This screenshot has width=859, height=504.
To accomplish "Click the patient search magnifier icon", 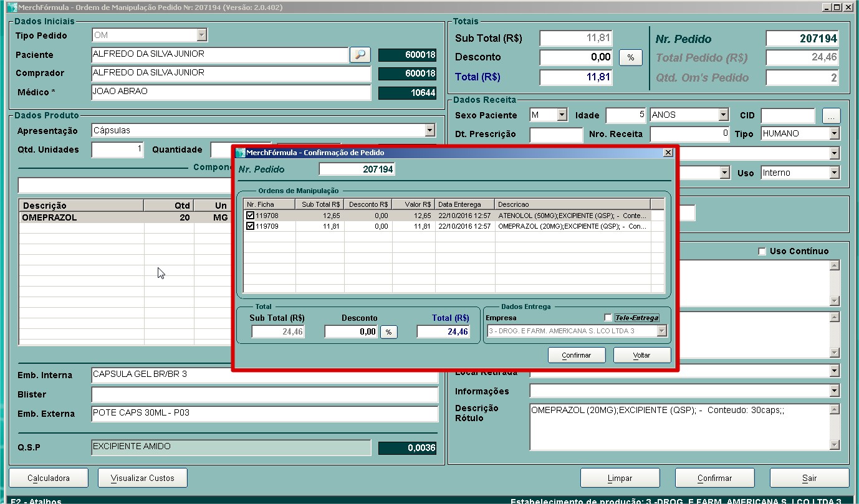I will tap(360, 55).
